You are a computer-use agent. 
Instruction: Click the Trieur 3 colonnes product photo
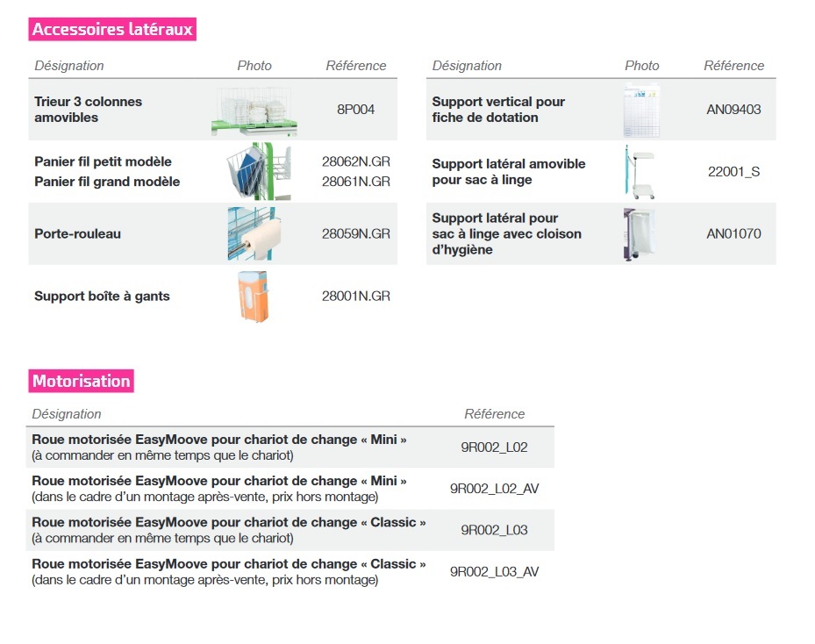[x=254, y=111]
